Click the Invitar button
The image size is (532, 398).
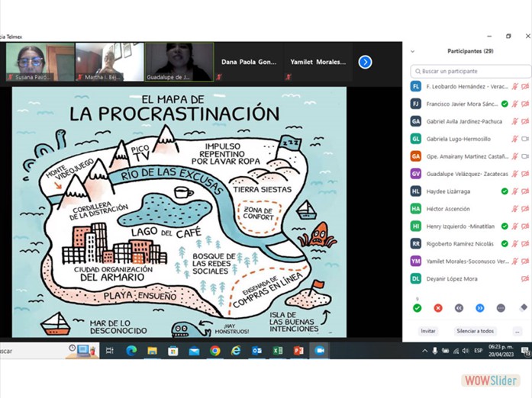[428, 331]
